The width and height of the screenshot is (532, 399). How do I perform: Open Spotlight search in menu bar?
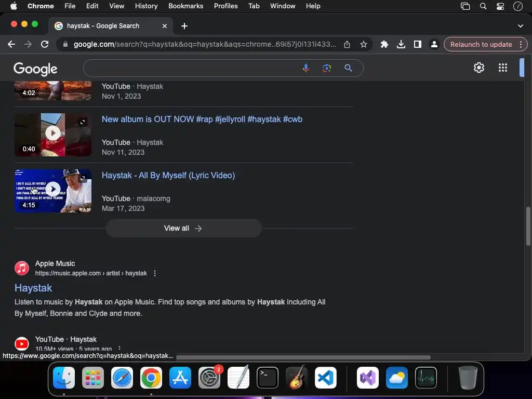483,6
